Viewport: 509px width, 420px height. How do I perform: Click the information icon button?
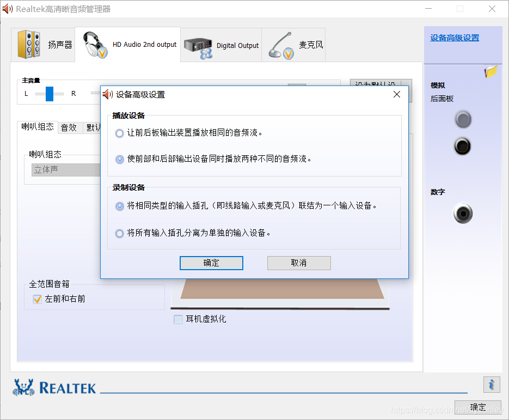tap(492, 385)
